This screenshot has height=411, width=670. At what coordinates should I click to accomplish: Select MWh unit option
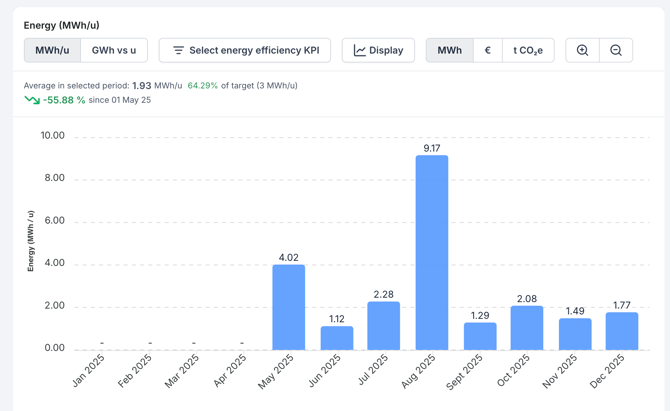click(450, 50)
